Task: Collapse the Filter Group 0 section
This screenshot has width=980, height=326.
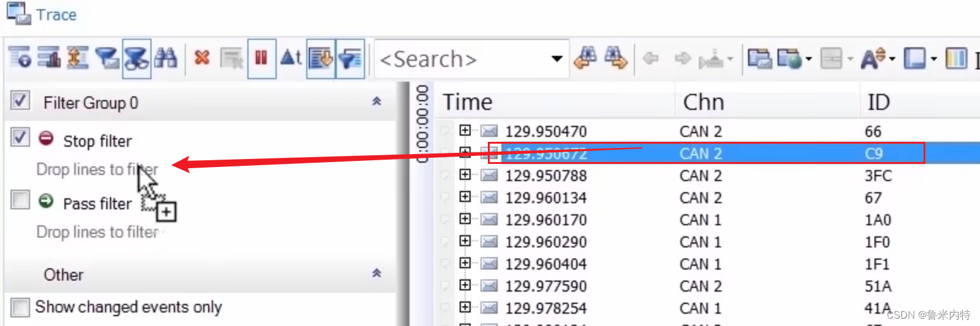Action: (377, 101)
